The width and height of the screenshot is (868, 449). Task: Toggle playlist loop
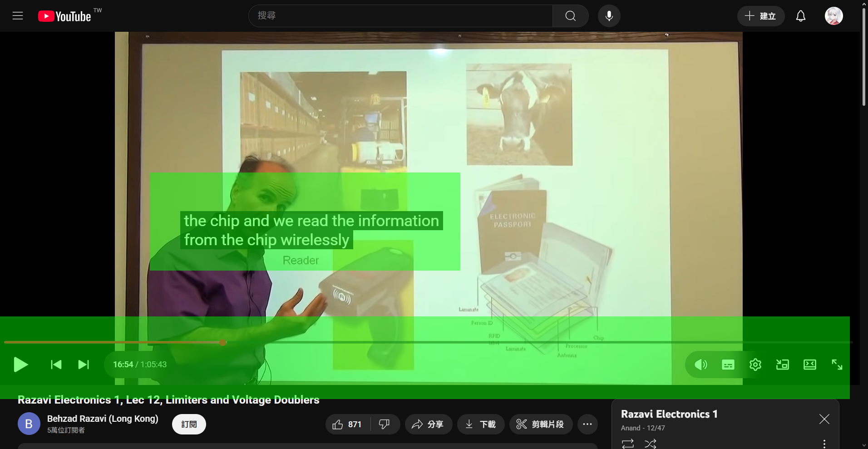tap(628, 444)
